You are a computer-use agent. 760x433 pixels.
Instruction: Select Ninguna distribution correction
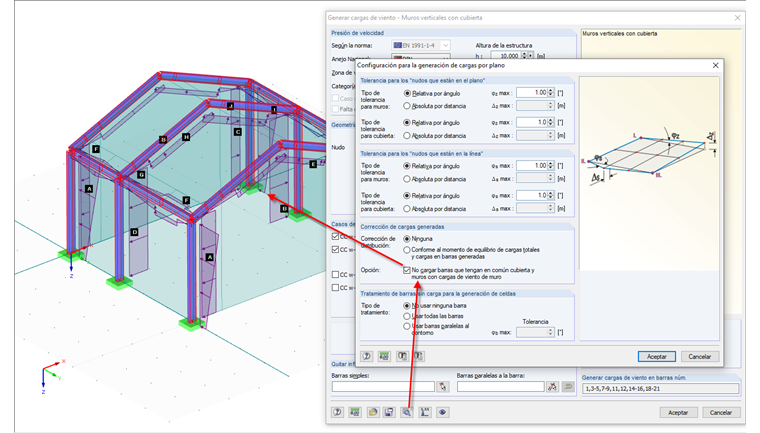[407, 239]
